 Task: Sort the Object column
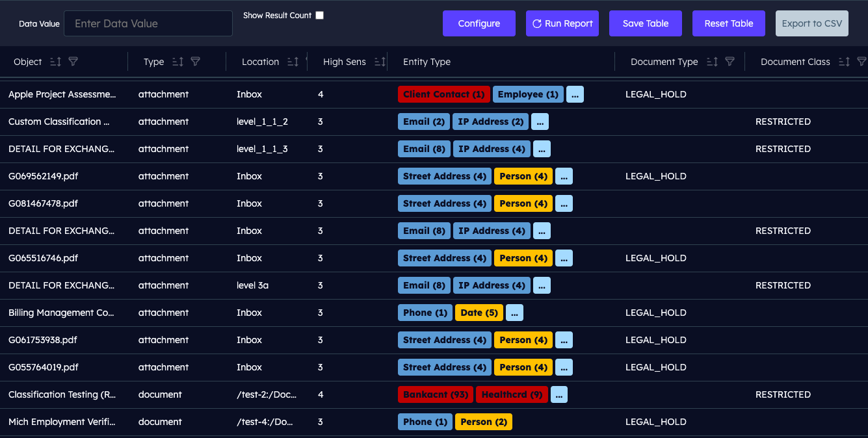click(55, 62)
